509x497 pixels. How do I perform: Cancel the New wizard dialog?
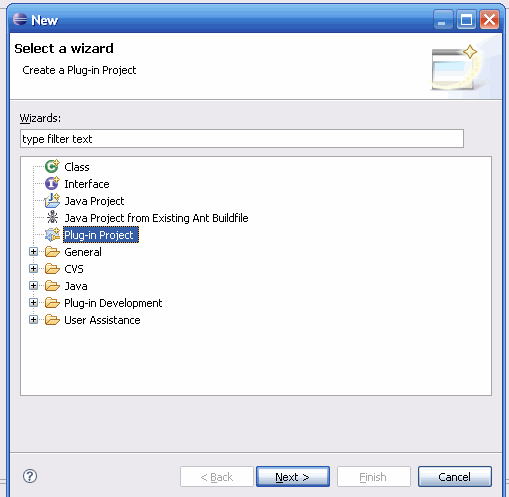[455, 477]
